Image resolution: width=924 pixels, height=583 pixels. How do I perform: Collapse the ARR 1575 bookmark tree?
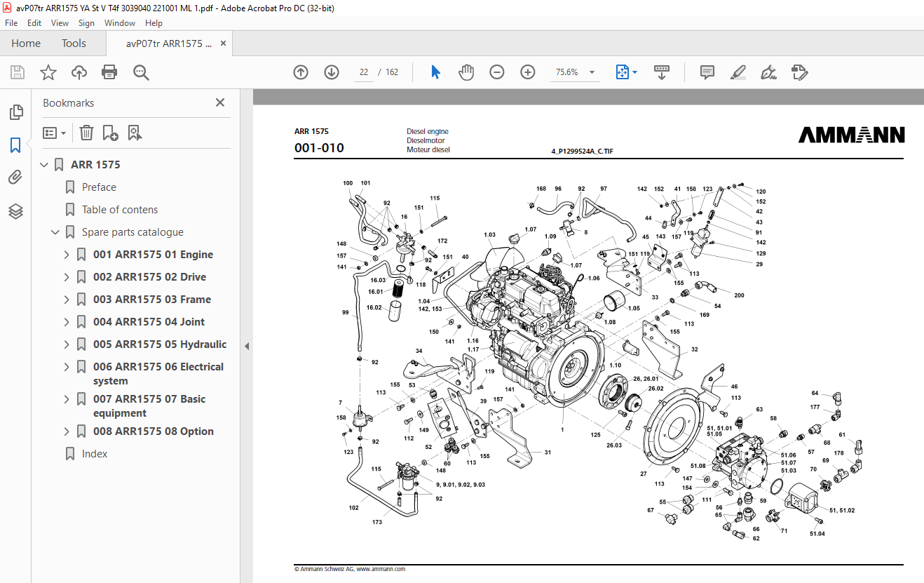pyautogui.click(x=44, y=165)
